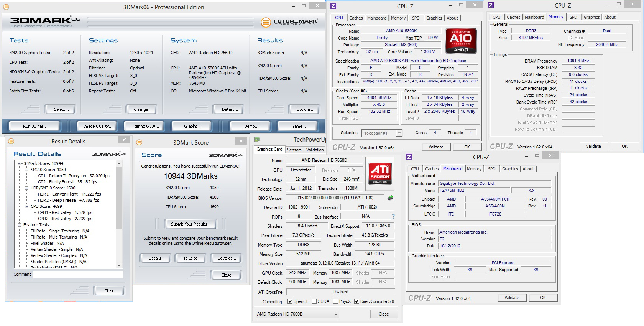
Task: Click the Bus Interface question mark icon
Action: 393,216
